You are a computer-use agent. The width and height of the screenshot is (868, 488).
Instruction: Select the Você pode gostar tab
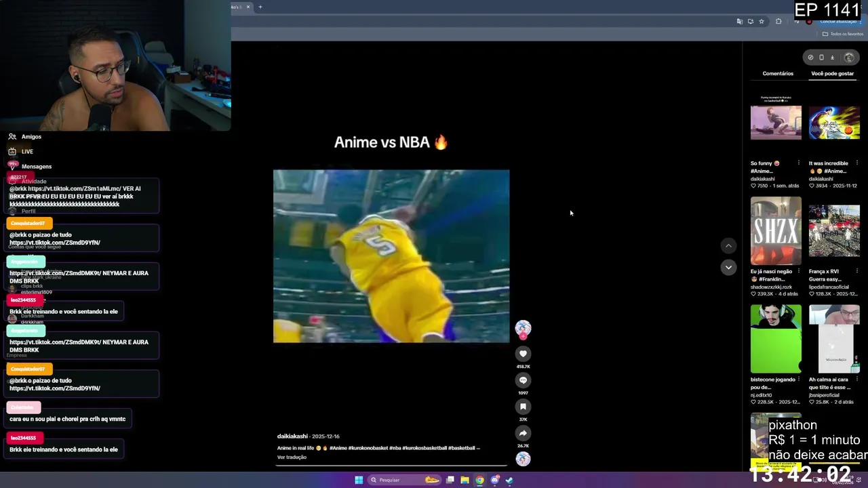[x=832, y=73]
